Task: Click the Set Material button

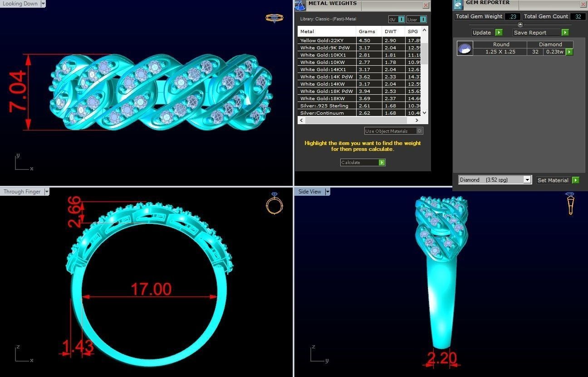Action: pos(554,180)
